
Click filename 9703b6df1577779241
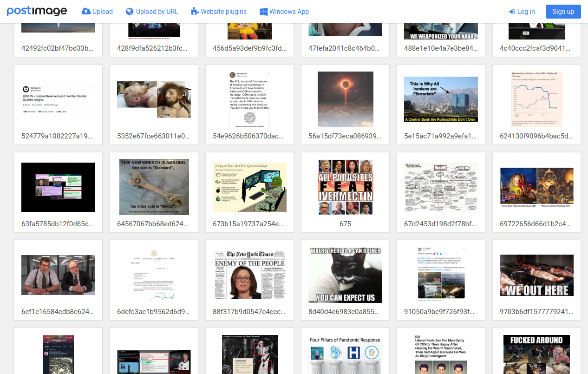[x=536, y=312]
